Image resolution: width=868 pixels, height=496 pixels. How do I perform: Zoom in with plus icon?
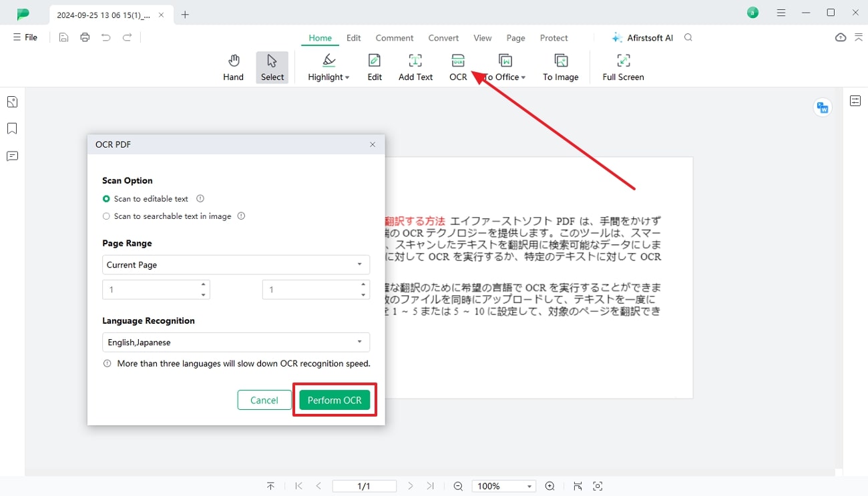[x=550, y=486]
